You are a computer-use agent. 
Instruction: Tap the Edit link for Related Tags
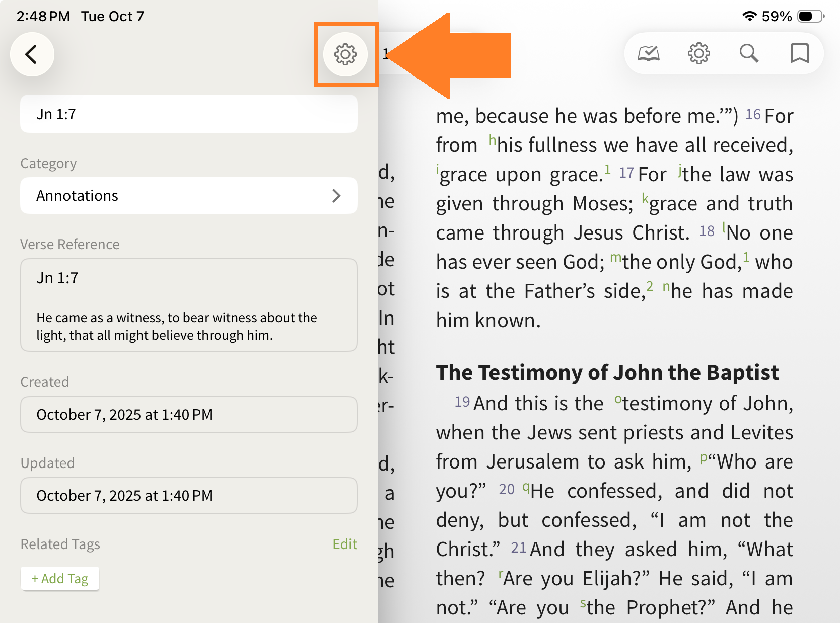pos(344,544)
